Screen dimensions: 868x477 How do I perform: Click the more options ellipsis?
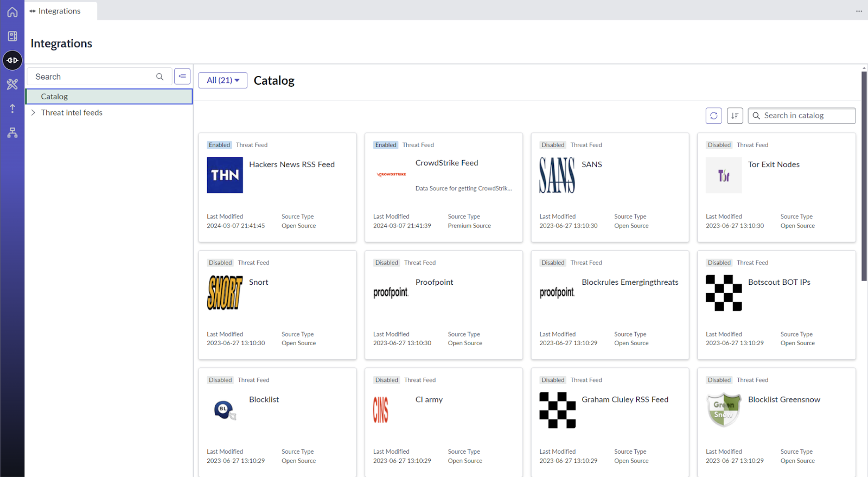859,11
